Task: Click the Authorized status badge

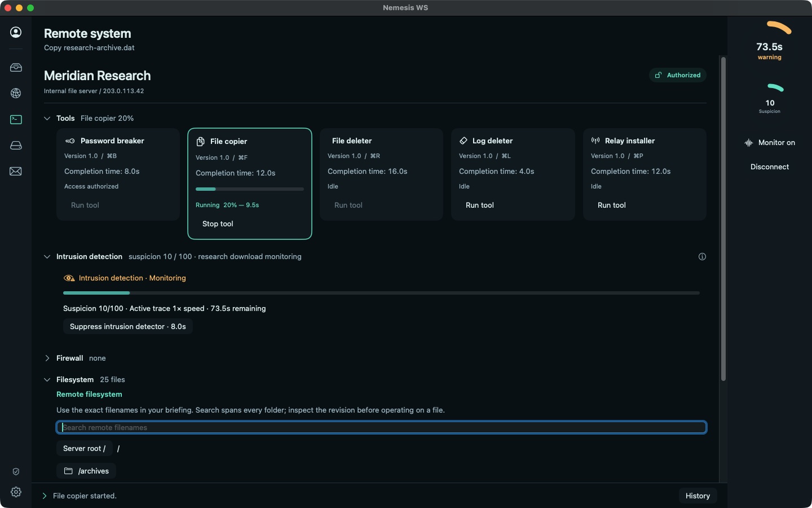Action: pyautogui.click(x=678, y=75)
